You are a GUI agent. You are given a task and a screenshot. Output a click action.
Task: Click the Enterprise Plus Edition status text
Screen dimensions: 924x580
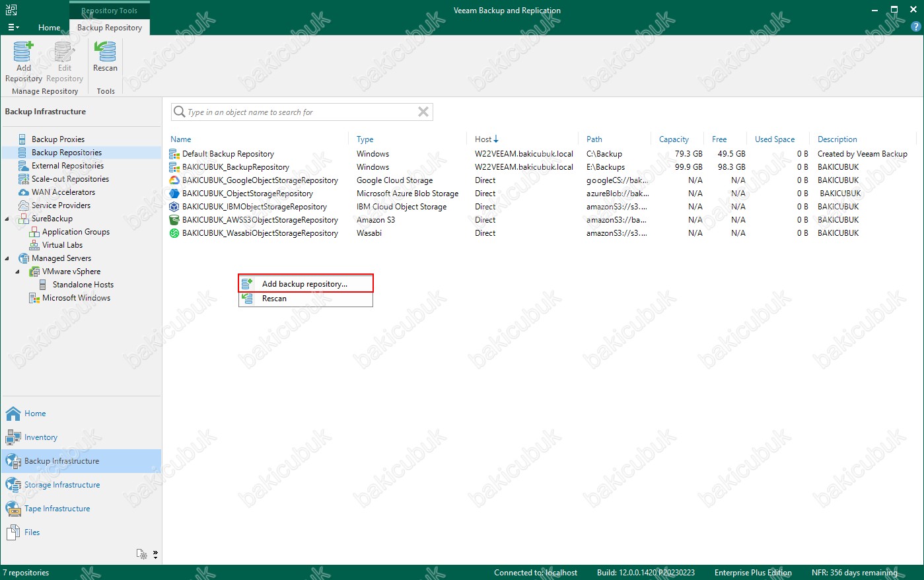753,573
